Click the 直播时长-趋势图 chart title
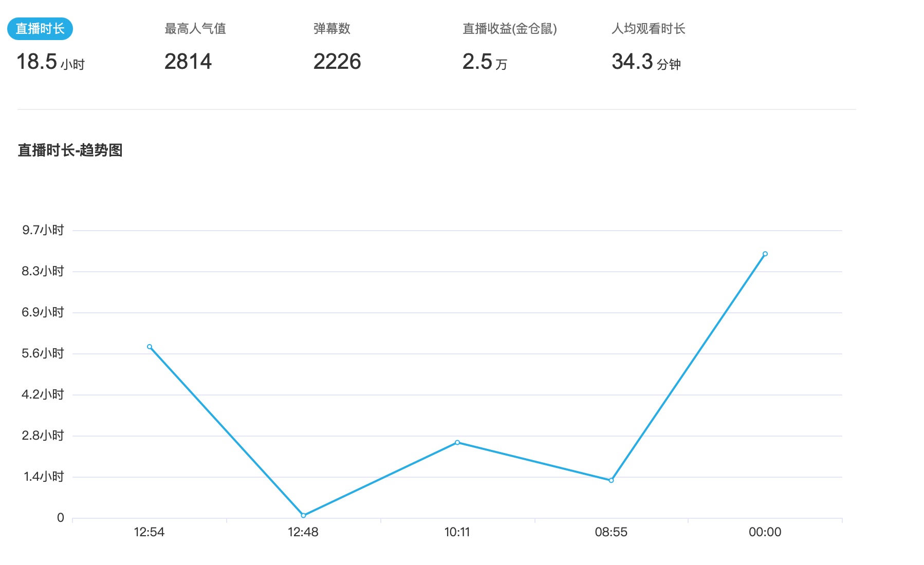This screenshot has width=924, height=565. click(x=70, y=150)
